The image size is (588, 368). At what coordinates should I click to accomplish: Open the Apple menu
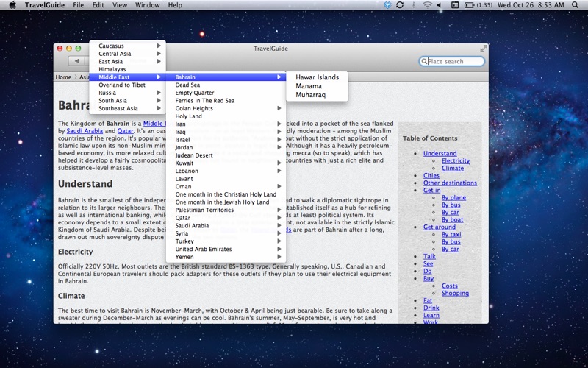[12, 5]
